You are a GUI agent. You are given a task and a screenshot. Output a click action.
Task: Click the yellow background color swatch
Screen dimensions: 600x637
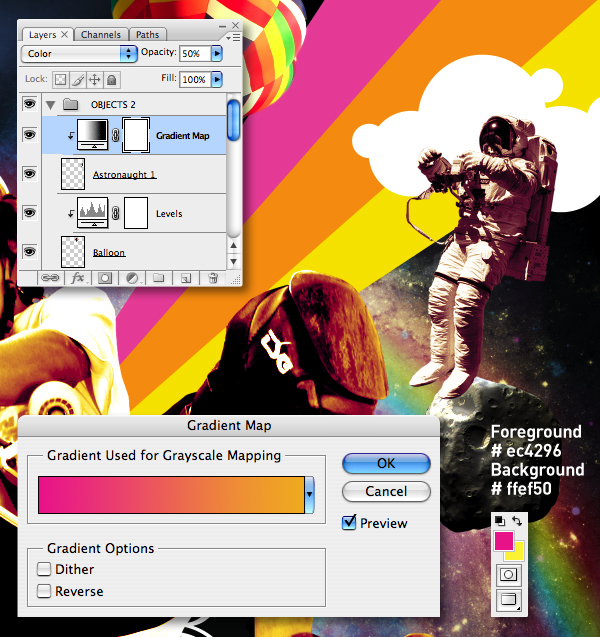pyautogui.click(x=518, y=555)
